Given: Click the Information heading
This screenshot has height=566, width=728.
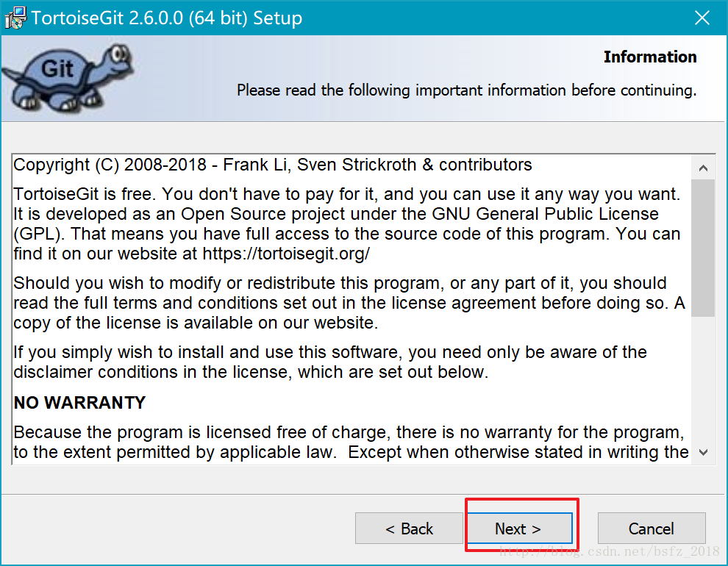Looking at the screenshot, I should pos(650,57).
